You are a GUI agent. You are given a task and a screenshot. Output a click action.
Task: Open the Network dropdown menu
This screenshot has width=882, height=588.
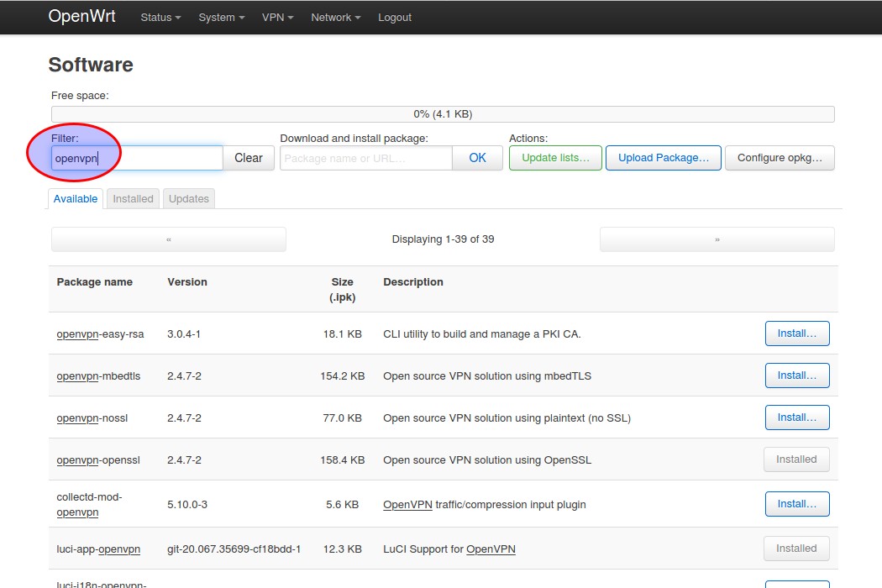pyautogui.click(x=335, y=18)
